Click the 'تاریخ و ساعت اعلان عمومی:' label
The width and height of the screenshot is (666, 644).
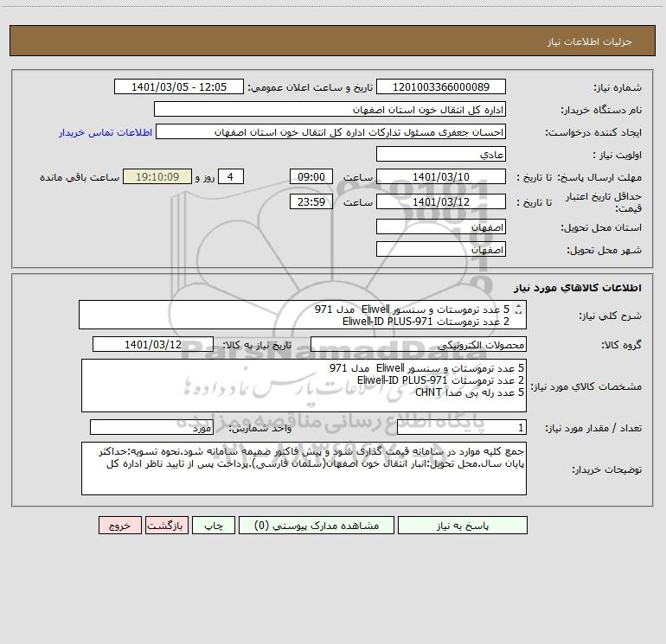click(x=311, y=87)
